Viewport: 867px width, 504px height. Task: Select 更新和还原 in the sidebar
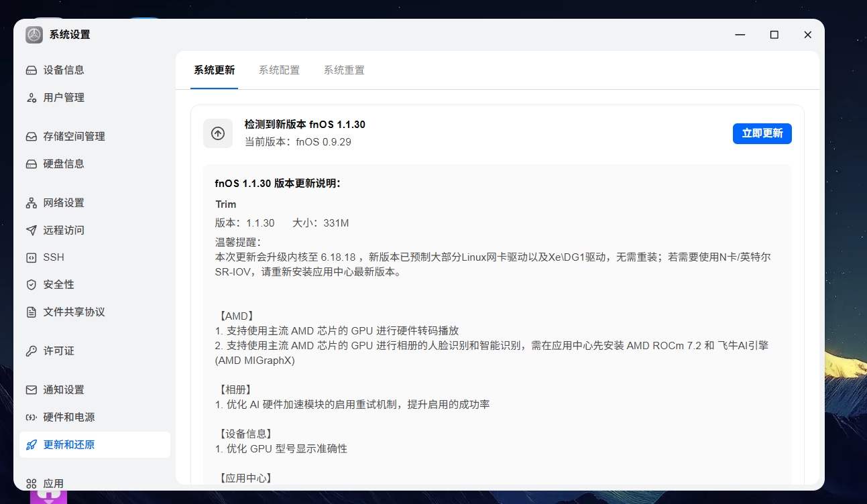[x=95, y=445]
